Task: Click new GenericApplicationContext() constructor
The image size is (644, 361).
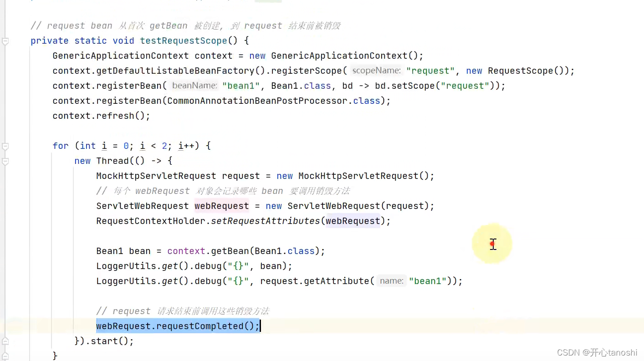Action: pos(336,56)
